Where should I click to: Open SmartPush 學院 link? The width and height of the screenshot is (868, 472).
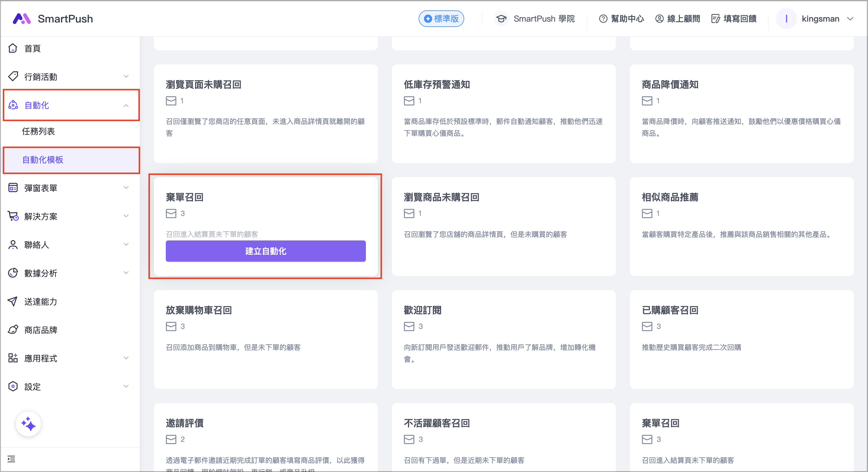[544, 19]
